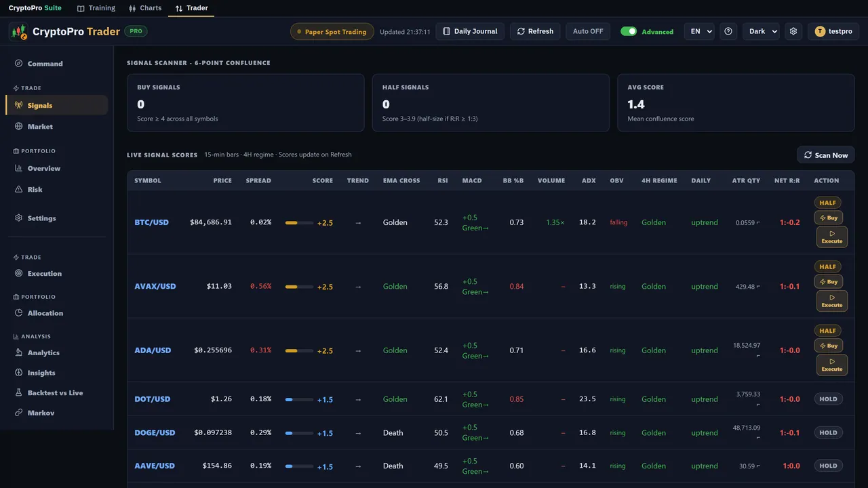Click the BTC/USD price $84,686.91

point(211,222)
